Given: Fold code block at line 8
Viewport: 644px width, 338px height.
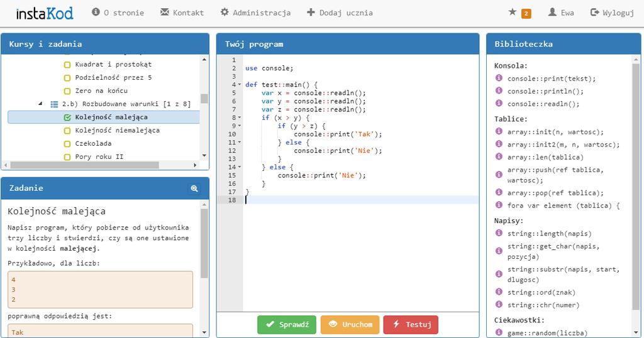Looking at the screenshot, I should [240, 117].
